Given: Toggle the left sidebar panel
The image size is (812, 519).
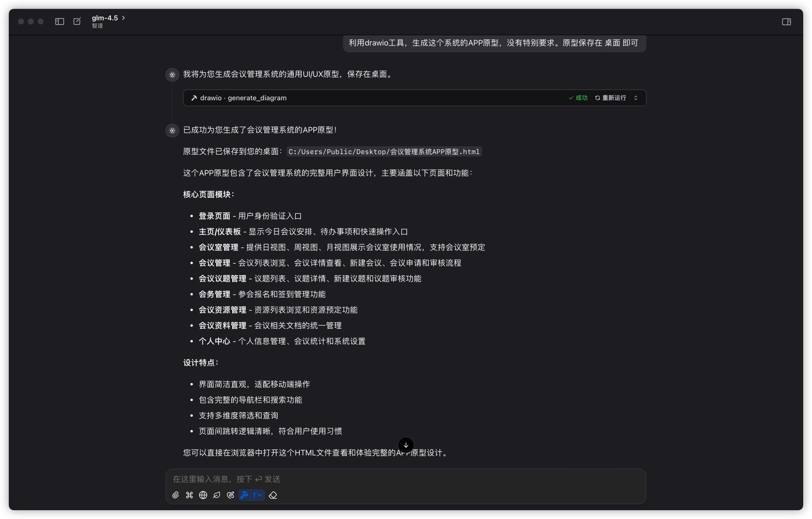Looking at the screenshot, I should click(x=59, y=22).
